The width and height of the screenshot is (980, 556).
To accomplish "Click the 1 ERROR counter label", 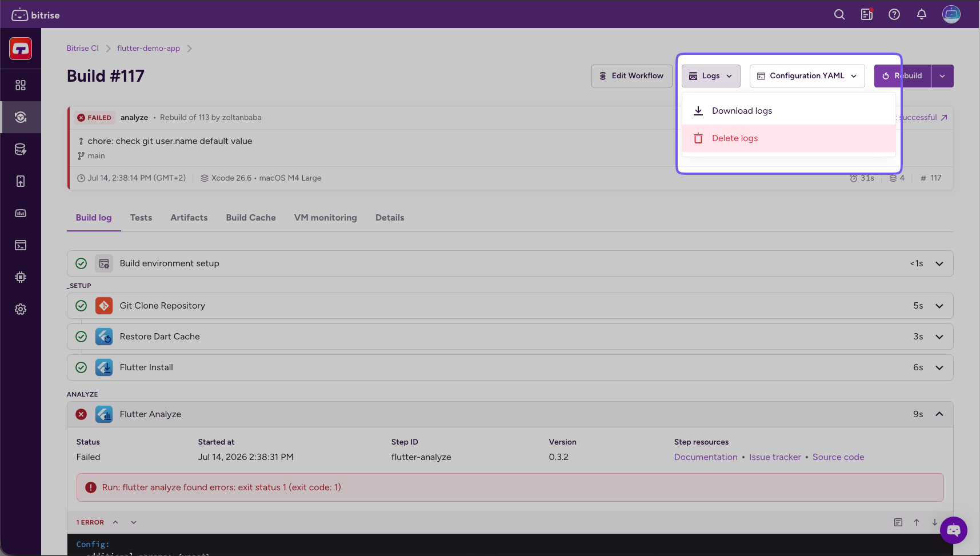I will (x=90, y=522).
